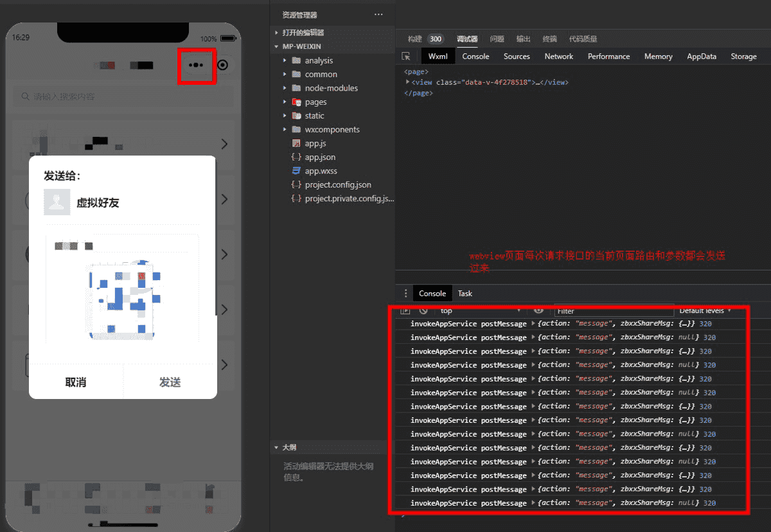The width and height of the screenshot is (771, 532).
Task: Open the Wxml devtools tab
Action: click(x=438, y=57)
